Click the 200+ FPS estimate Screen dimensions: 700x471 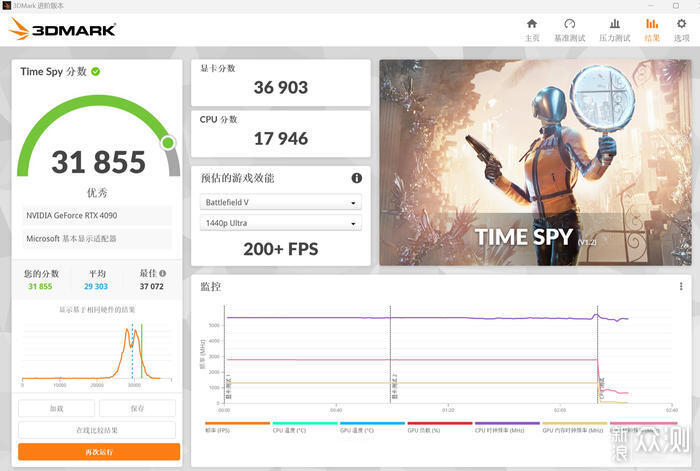pyautogui.click(x=281, y=249)
